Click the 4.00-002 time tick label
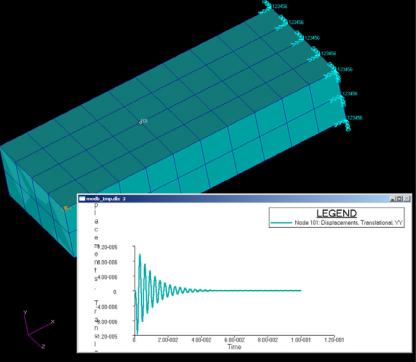Image resolution: width=416 pixels, height=362 pixels. (x=201, y=340)
